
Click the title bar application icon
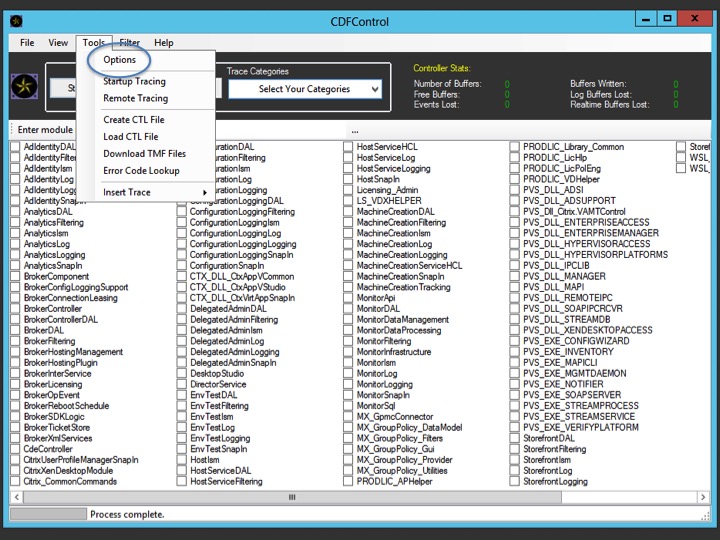click(x=17, y=21)
